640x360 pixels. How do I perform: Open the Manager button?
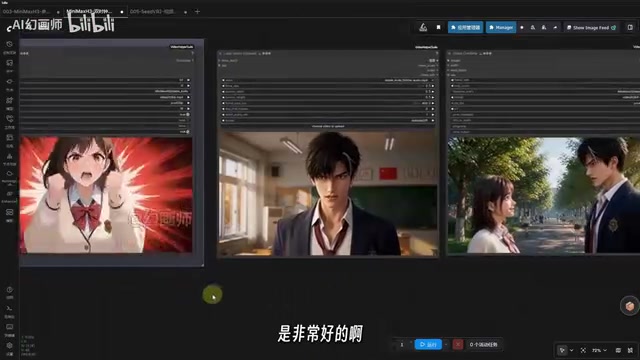[501, 27]
